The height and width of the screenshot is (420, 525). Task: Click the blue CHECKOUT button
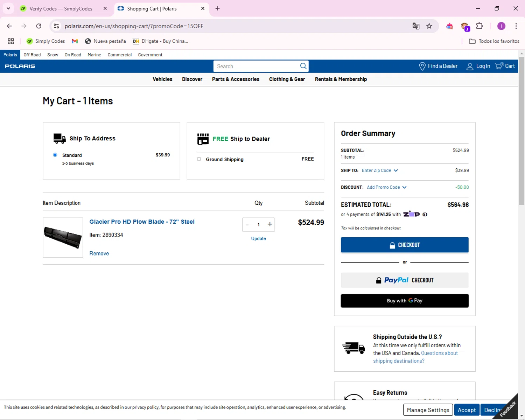pyautogui.click(x=405, y=245)
